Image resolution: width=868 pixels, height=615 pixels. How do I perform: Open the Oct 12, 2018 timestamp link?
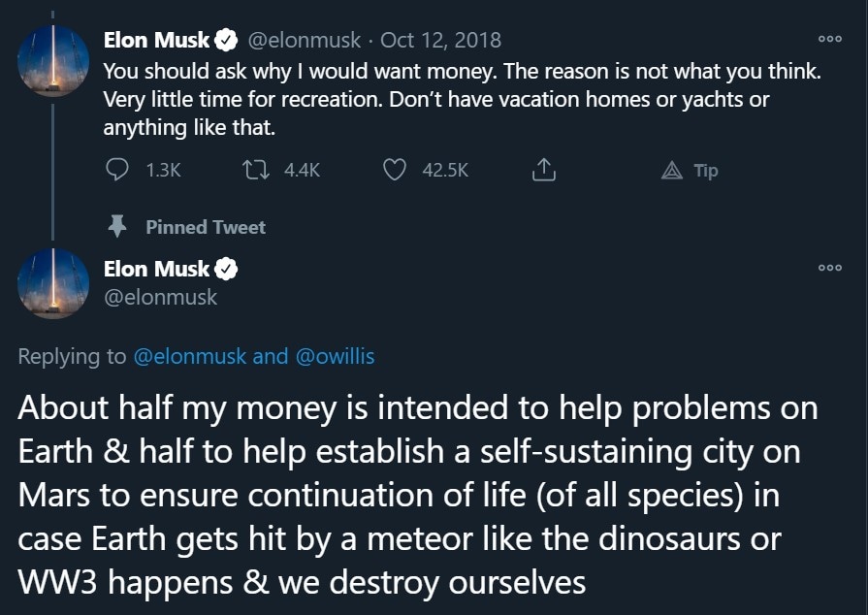441,40
